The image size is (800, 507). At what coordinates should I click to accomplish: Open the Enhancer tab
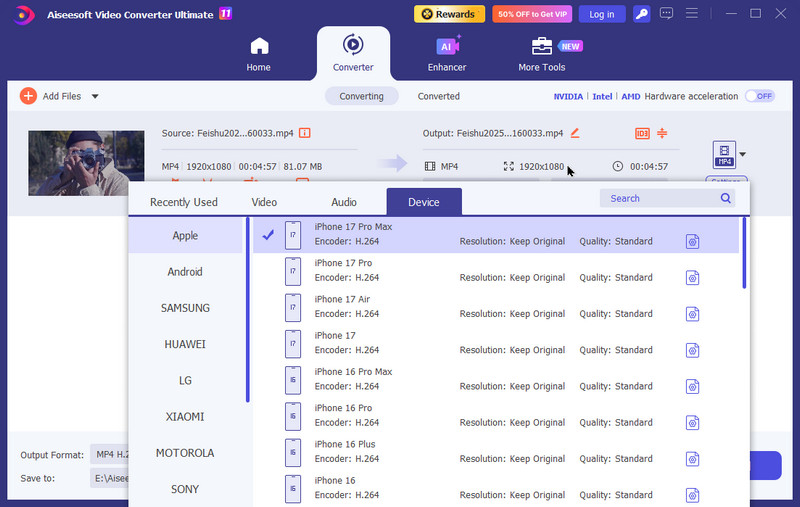click(447, 54)
